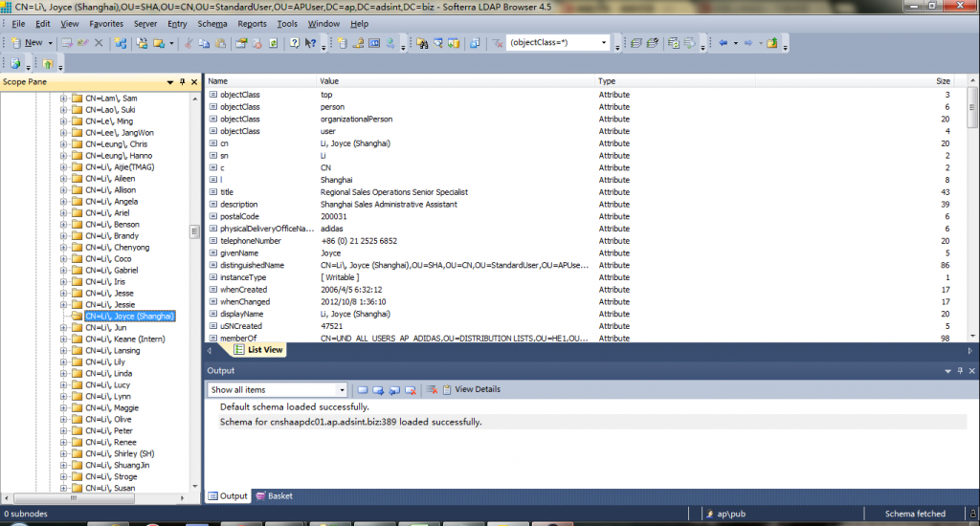980x526 pixels.
Task: Open the Server menu
Action: (x=145, y=24)
